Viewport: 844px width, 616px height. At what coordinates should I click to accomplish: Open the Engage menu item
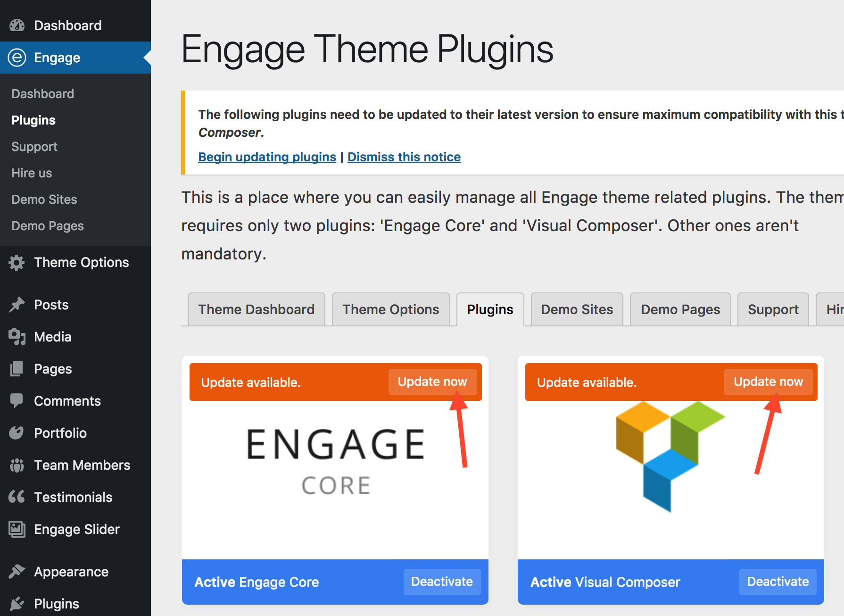[x=75, y=58]
